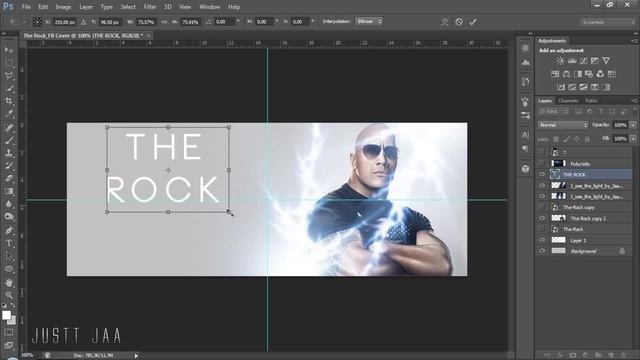Select the Blur tool
The height and width of the screenshot is (360, 640).
pos(9,203)
